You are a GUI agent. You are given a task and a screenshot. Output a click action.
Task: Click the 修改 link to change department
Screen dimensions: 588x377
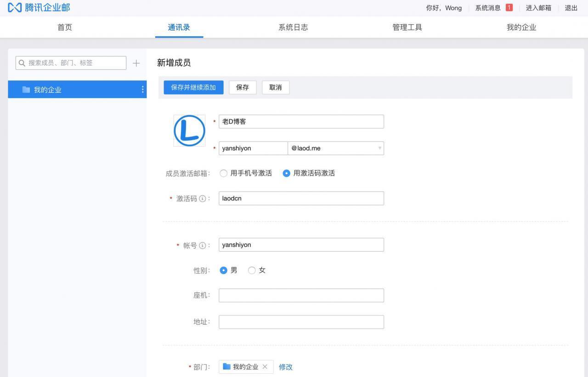tap(285, 367)
